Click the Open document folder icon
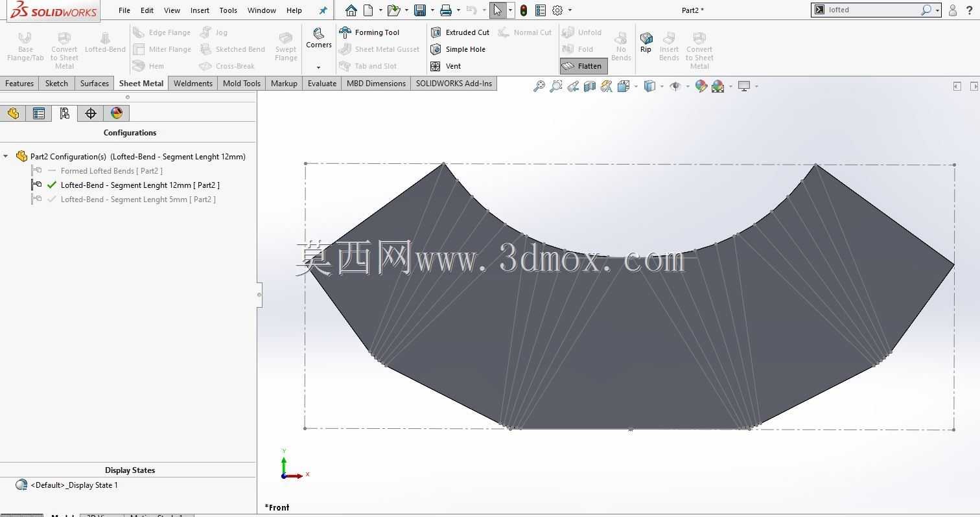The height and width of the screenshot is (517, 980). point(393,10)
